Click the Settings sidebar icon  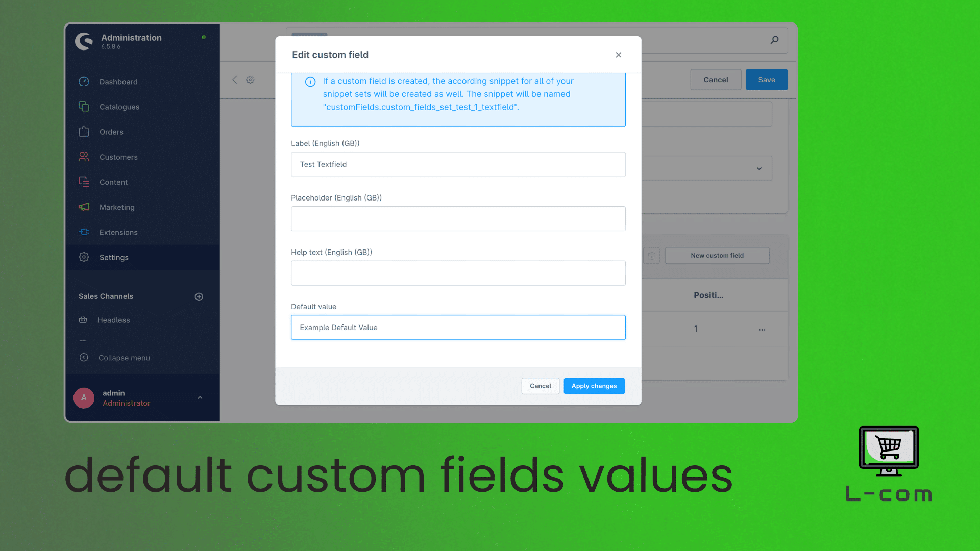[84, 256]
